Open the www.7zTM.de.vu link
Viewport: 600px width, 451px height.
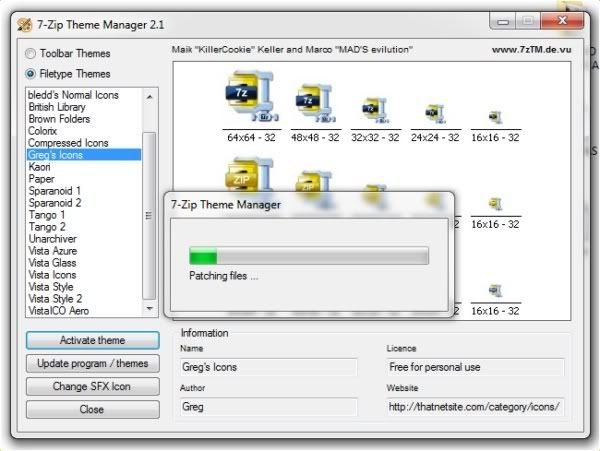pyautogui.click(x=532, y=50)
